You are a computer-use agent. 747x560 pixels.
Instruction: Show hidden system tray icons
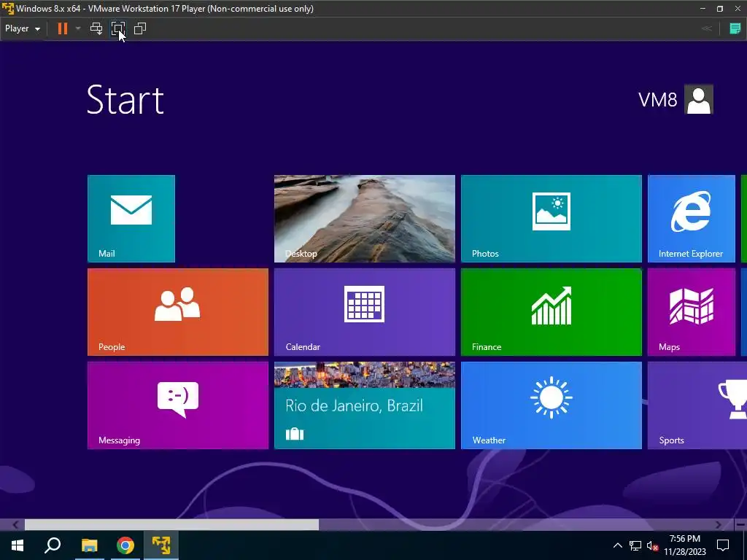(617, 545)
